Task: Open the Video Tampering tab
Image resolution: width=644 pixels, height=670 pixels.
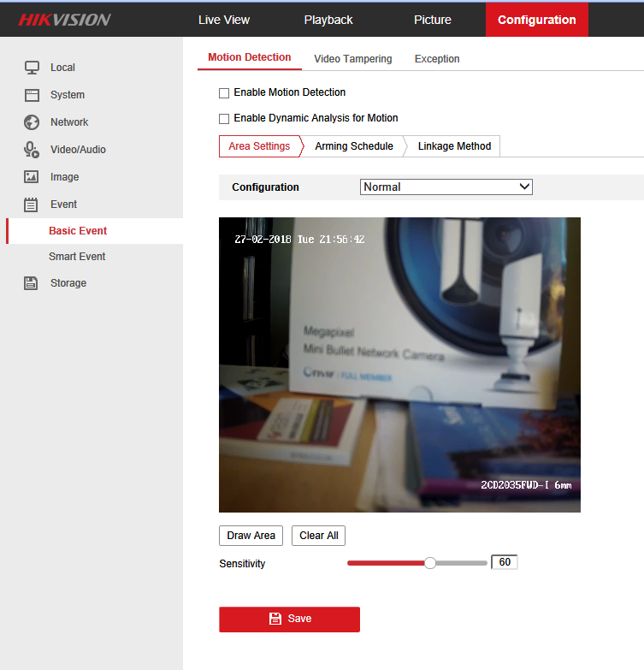Action: (x=352, y=59)
